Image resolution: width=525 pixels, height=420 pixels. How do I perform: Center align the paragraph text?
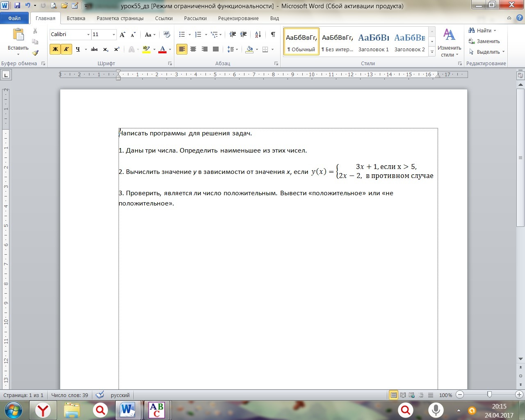pos(193,49)
